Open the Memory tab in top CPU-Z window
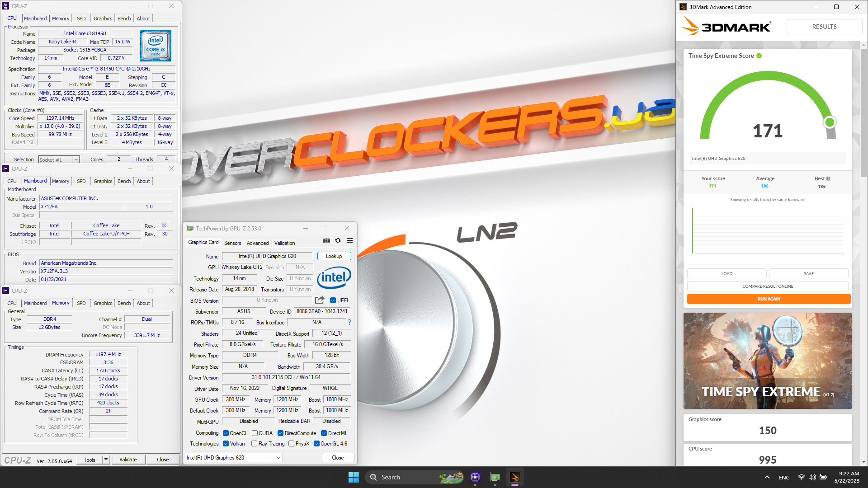Viewport: 868px width, 488px height. point(61,19)
